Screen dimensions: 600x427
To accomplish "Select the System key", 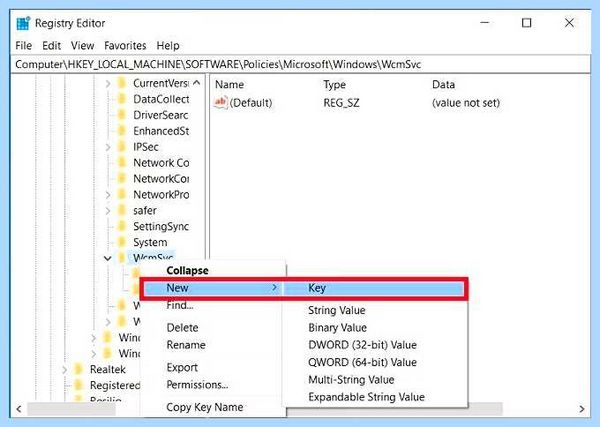I will click(x=150, y=243).
